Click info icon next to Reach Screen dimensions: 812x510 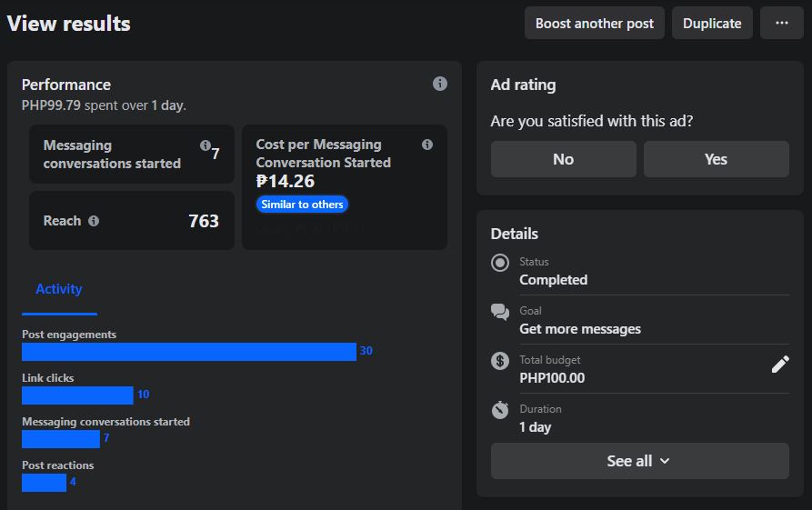[94, 221]
